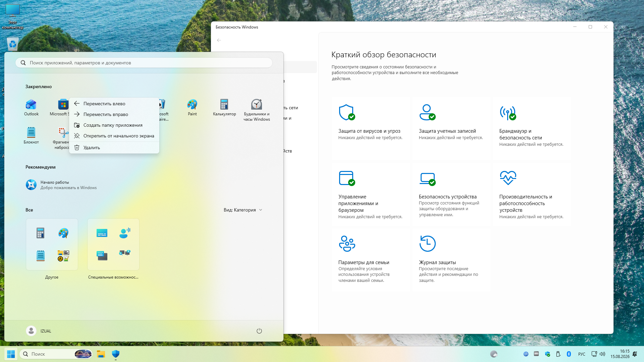Open the volume control in system tray
This screenshot has width=644, height=362.
click(x=602, y=354)
